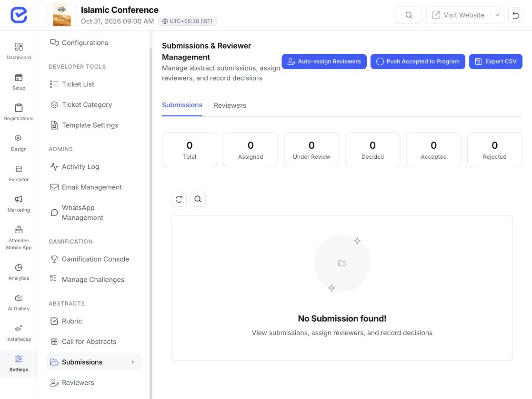Screen dimensions: 532x399
Task: Expand arrow next to sidebar Submissions
Action: tap(133, 362)
